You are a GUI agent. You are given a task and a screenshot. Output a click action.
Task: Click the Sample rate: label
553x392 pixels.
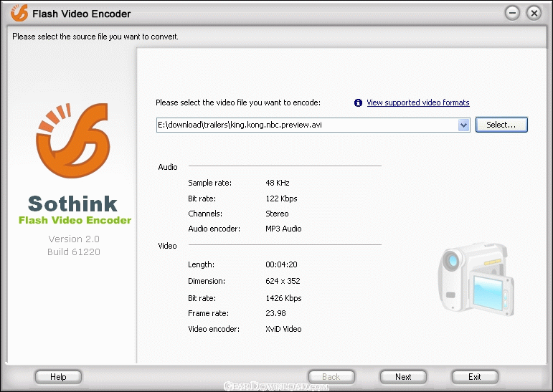(210, 183)
